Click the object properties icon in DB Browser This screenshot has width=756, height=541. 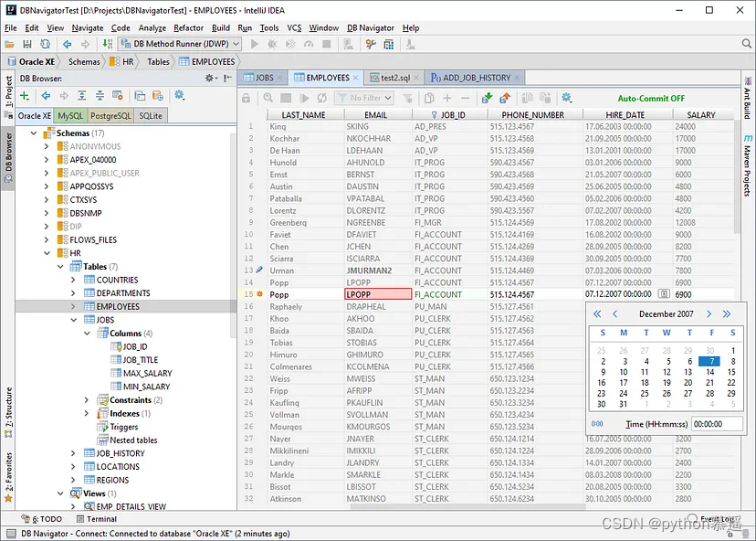click(118, 96)
